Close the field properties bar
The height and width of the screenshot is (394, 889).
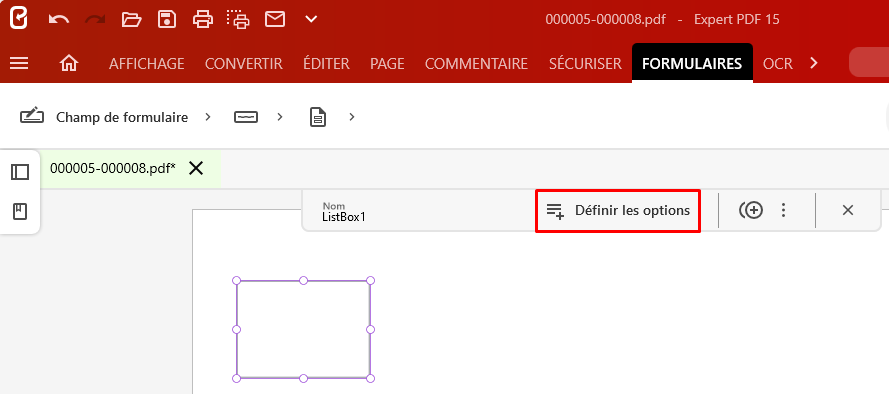pyautogui.click(x=848, y=210)
